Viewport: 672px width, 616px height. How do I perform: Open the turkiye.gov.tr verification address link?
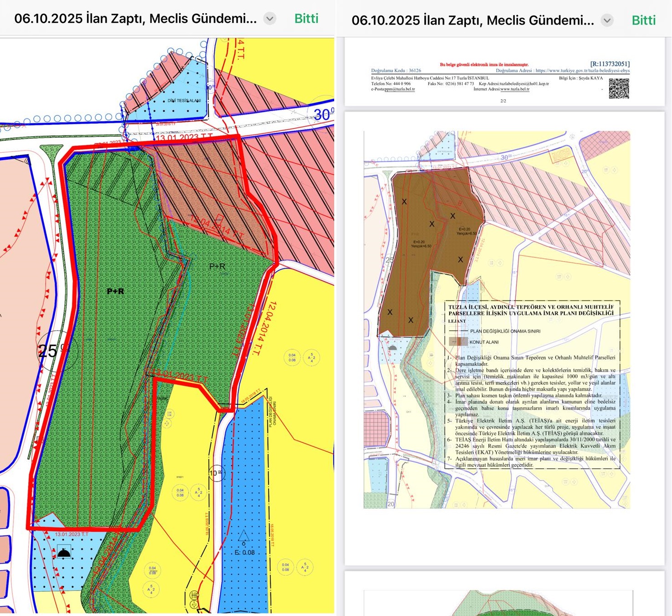[582, 71]
